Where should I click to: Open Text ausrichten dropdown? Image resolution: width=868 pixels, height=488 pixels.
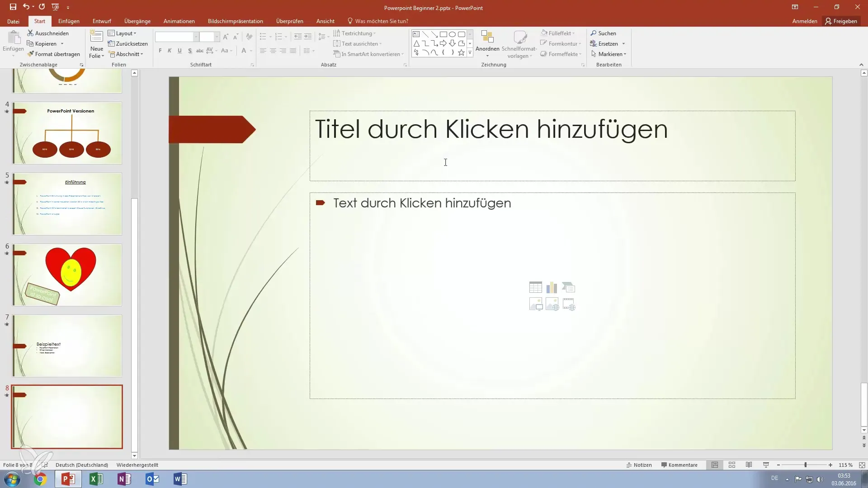tap(358, 44)
